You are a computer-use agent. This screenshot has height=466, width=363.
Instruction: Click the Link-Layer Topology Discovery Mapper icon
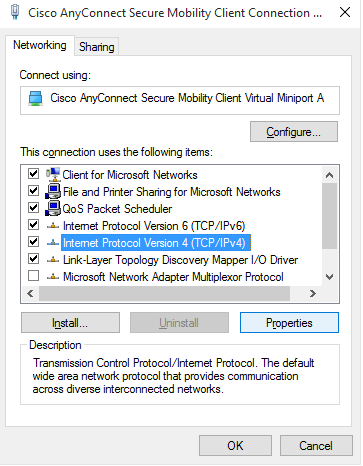pyautogui.click(x=53, y=260)
